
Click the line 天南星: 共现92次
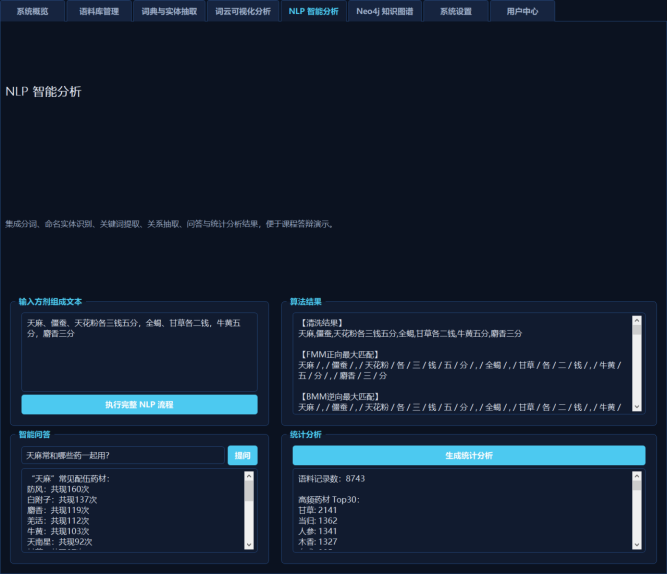pyautogui.click(x=60, y=542)
